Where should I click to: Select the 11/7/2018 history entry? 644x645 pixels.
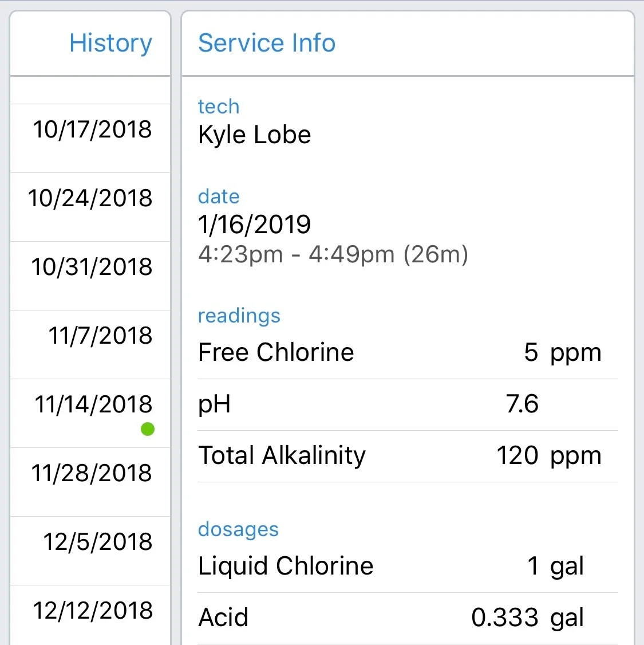click(90, 344)
